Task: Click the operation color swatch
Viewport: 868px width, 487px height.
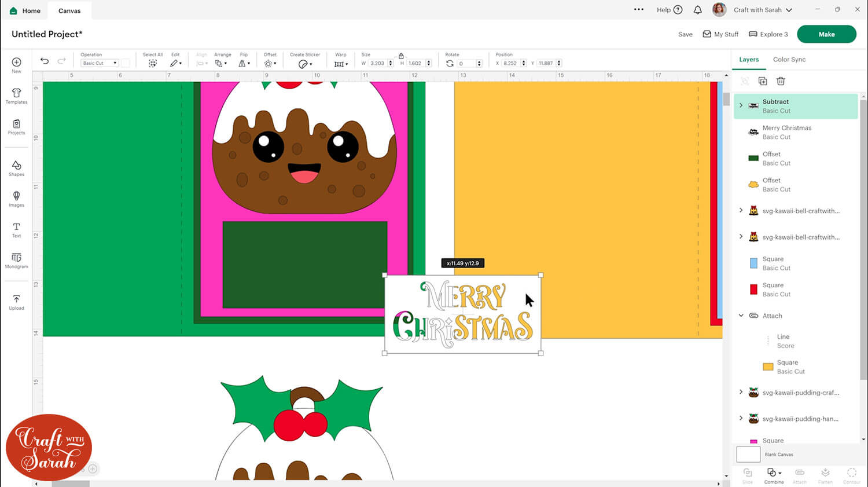Action: [125, 63]
